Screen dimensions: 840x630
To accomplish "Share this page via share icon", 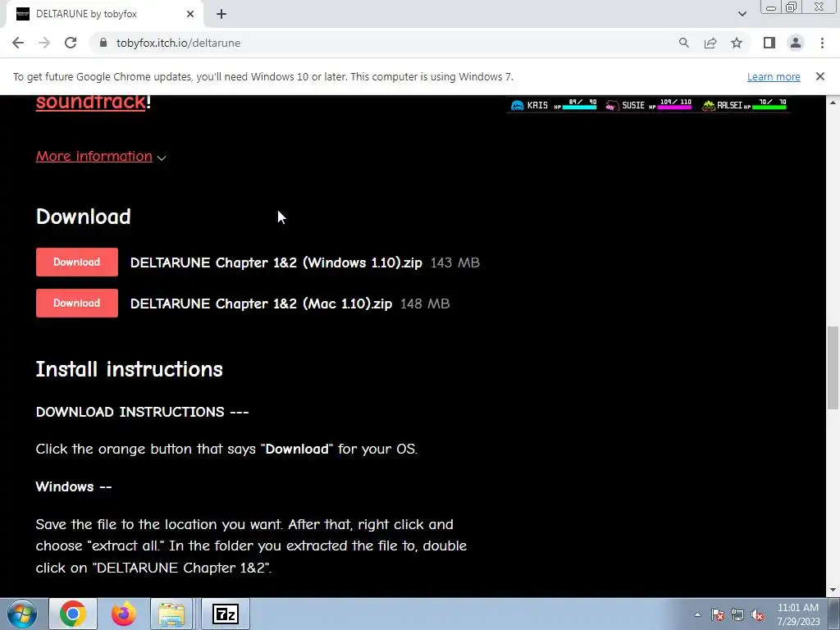I will pyautogui.click(x=710, y=43).
